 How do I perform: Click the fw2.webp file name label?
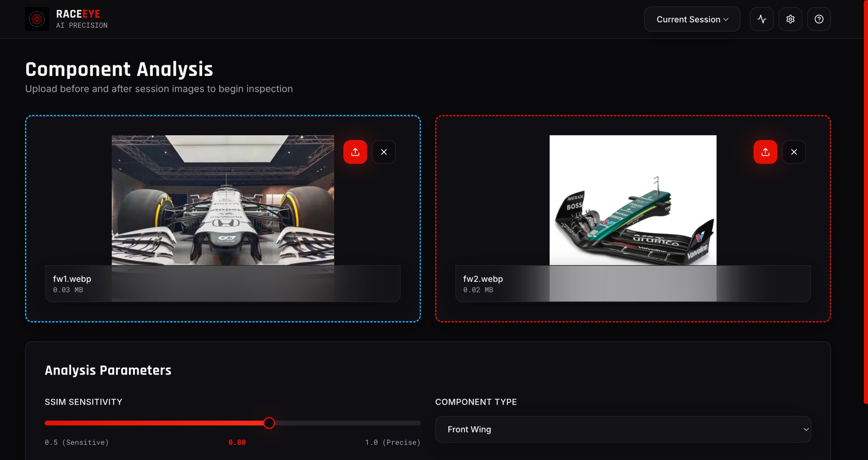tap(482, 279)
